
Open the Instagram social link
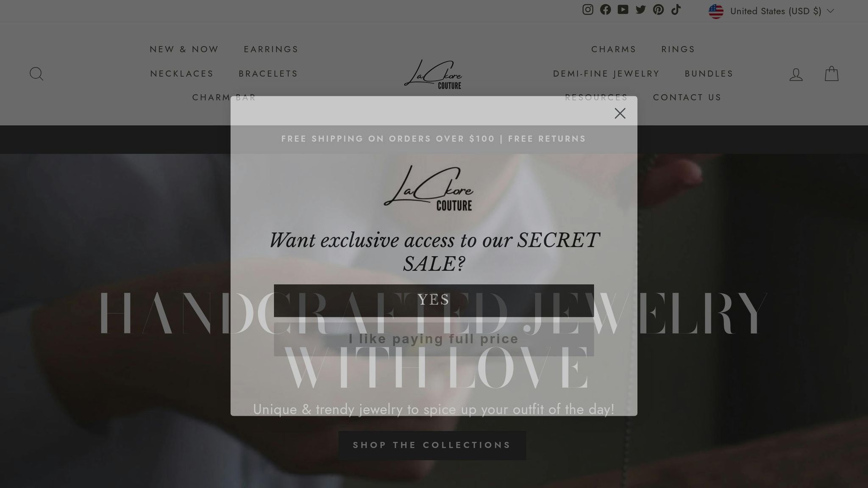click(x=587, y=10)
